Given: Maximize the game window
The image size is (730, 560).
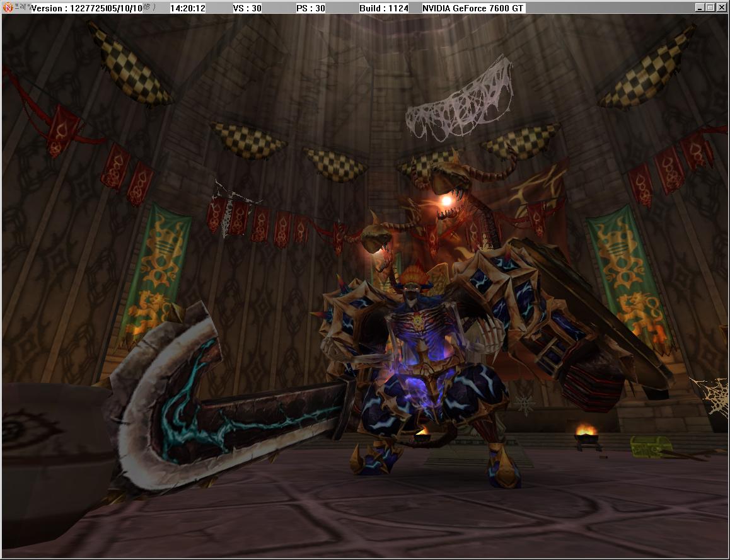Looking at the screenshot, I should coord(710,8).
